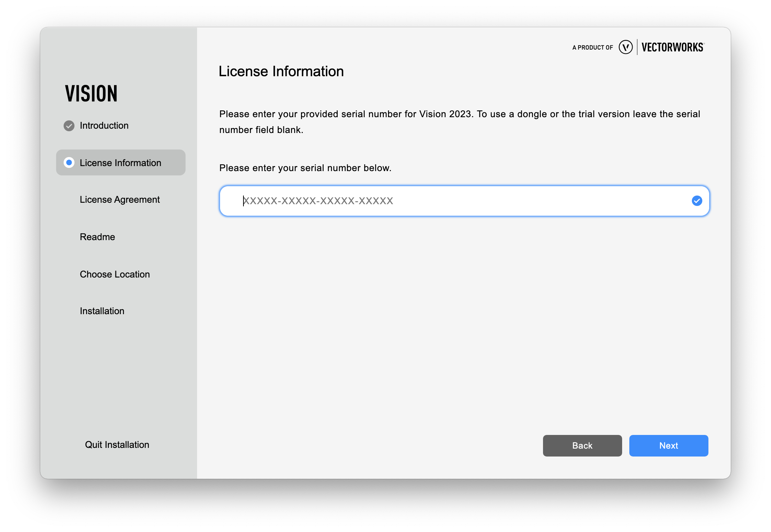Click the License Information page heading
This screenshot has height=532, width=771.
point(281,71)
